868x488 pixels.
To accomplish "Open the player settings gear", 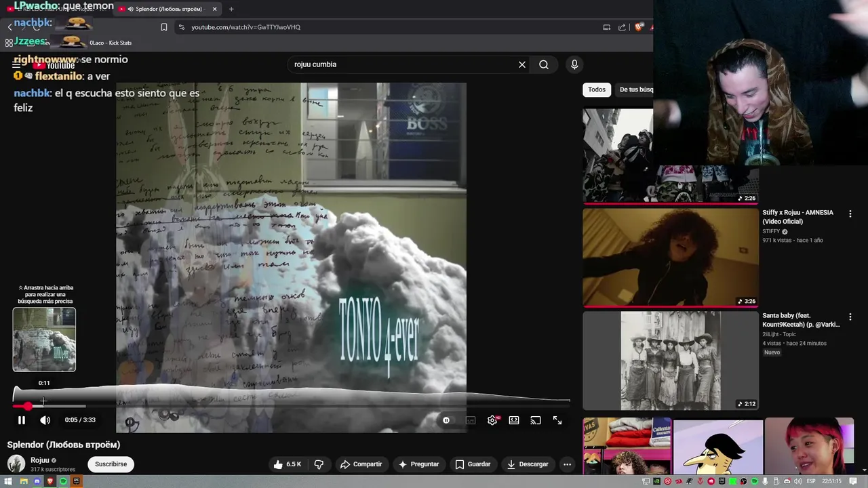I will [492, 420].
